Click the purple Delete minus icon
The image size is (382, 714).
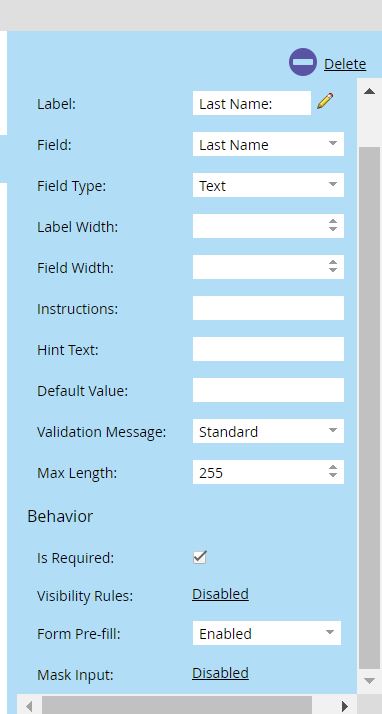point(303,62)
